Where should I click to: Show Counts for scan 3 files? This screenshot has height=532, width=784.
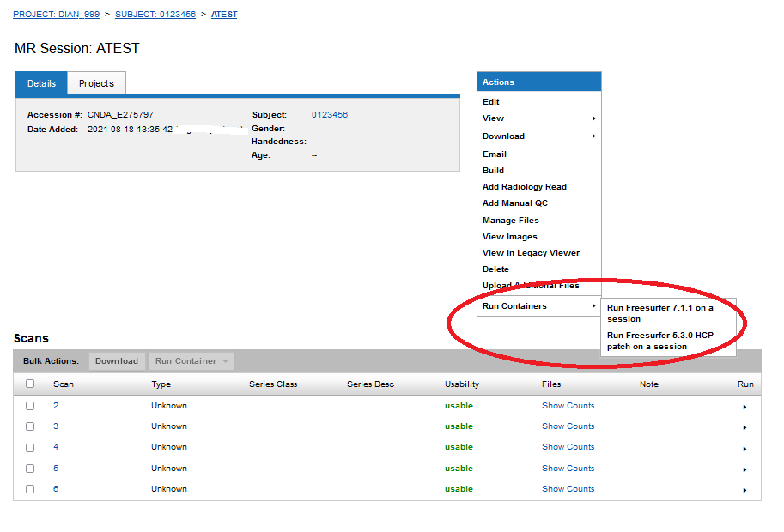pyautogui.click(x=568, y=426)
